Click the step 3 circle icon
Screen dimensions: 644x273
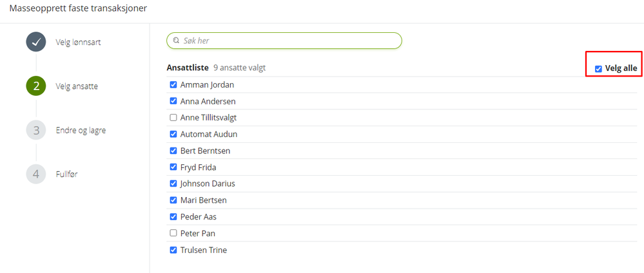pyautogui.click(x=35, y=130)
